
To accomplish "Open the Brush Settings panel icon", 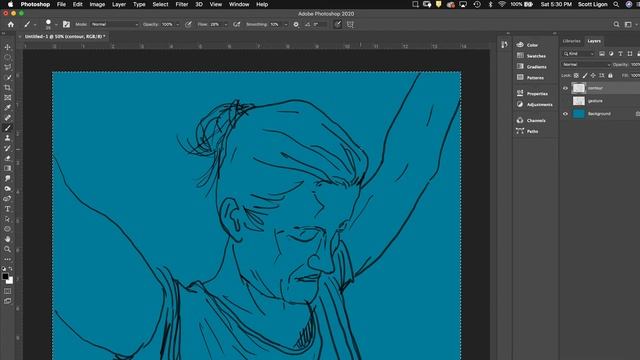I will pyautogui.click(x=66, y=24).
